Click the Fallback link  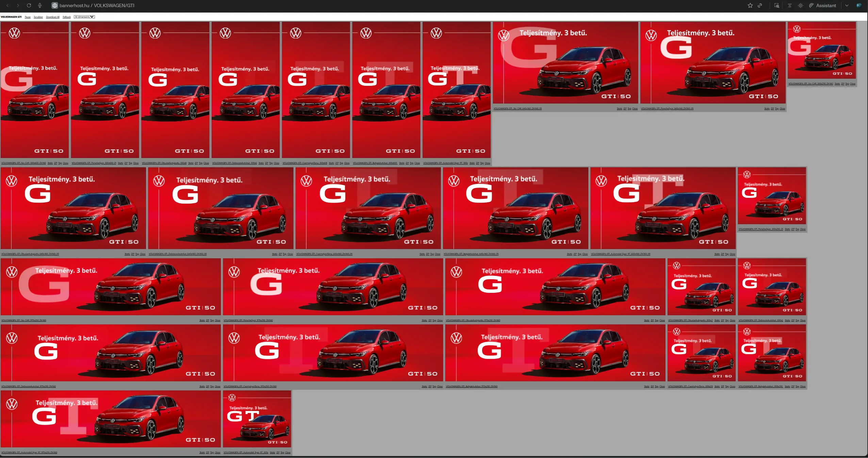(x=67, y=17)
